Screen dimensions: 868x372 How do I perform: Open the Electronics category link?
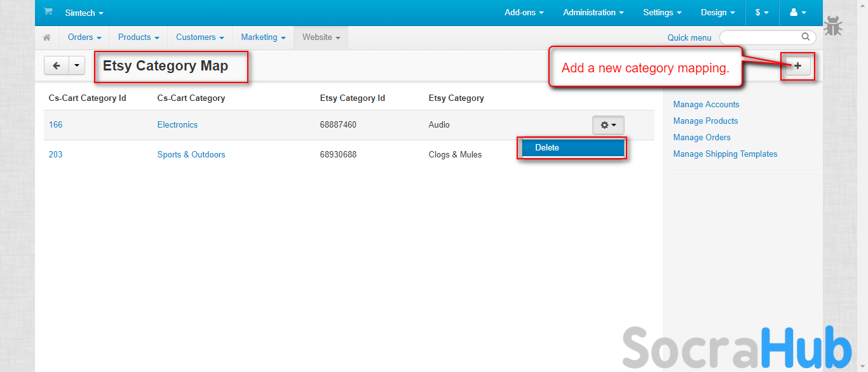coord(177,125)
